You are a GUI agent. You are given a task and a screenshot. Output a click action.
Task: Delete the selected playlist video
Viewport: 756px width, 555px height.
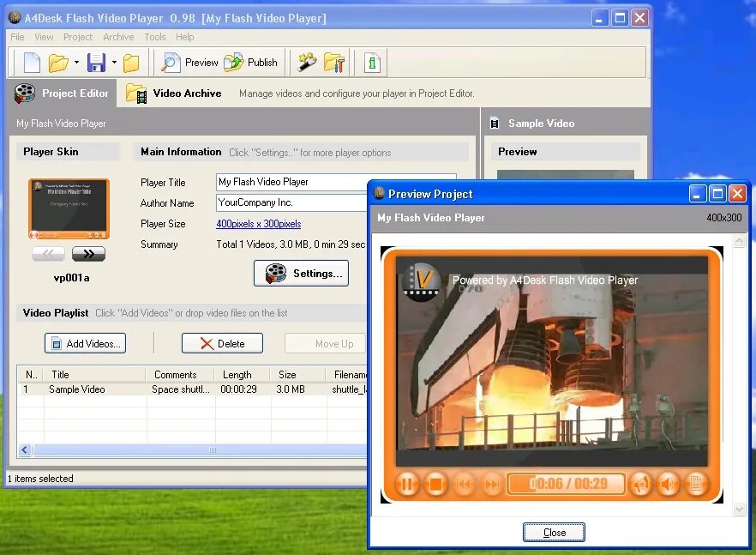222,342
